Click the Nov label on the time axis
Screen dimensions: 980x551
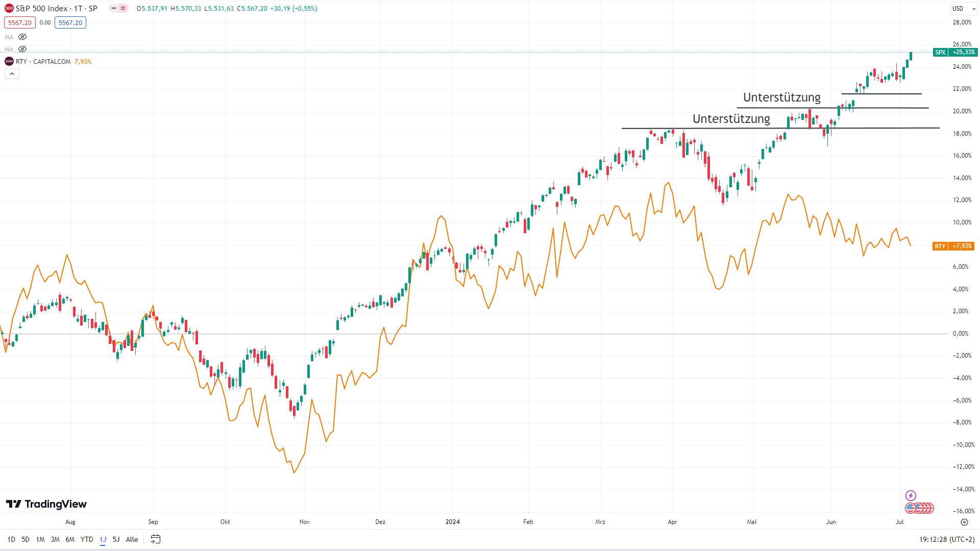tap(305, 522)
